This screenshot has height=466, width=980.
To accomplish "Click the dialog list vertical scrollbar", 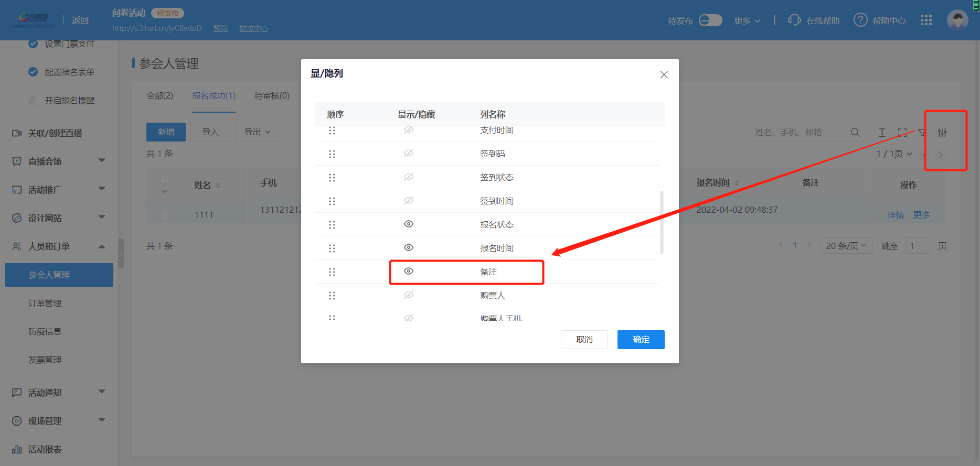I will tap(662, 222).
